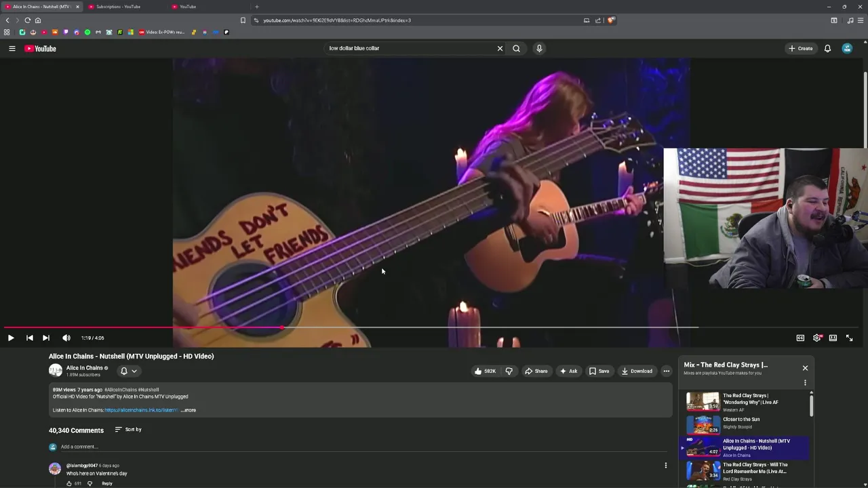Close the Mix playlist panel
Viewport: 868px width, 488px height.
pos(805,368)
